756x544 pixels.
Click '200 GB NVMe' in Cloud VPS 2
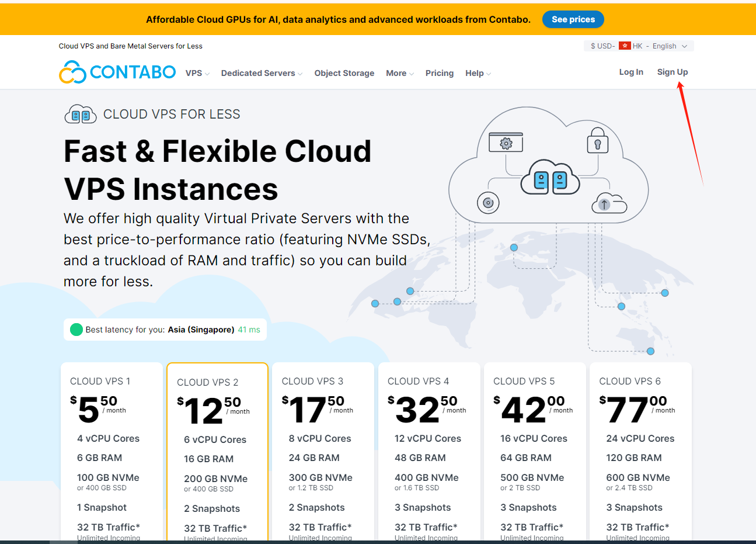pos(216,479)
